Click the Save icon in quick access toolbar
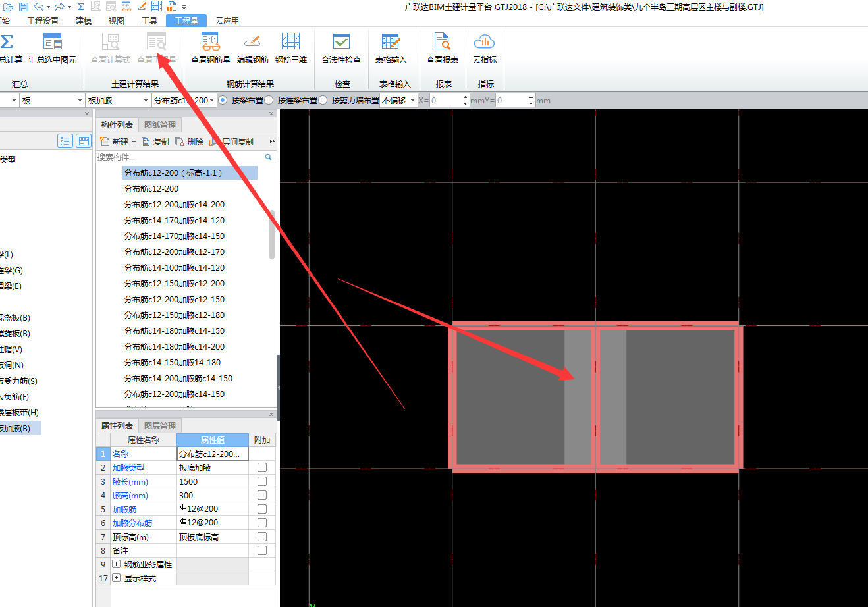The height and width of the screenshot is (607, 868). [x=24, y=7]
